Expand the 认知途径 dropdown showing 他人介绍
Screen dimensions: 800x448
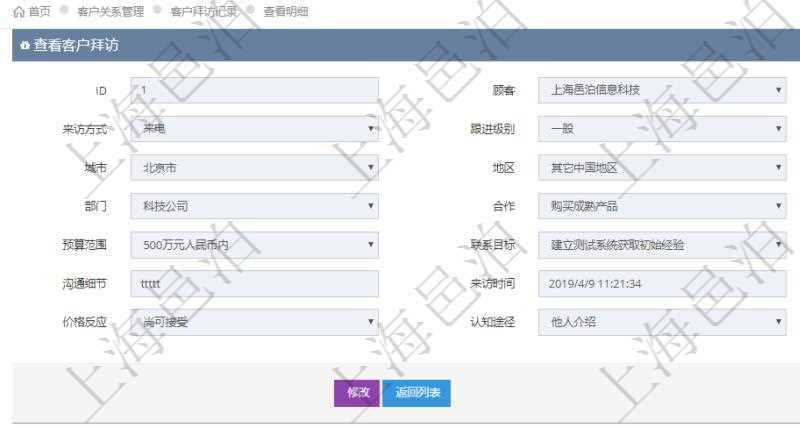(662, 322)
